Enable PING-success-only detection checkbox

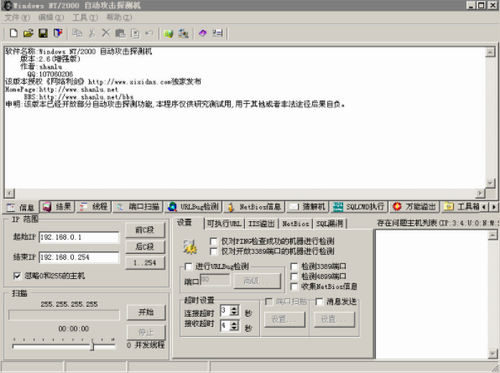click(213, 241)
